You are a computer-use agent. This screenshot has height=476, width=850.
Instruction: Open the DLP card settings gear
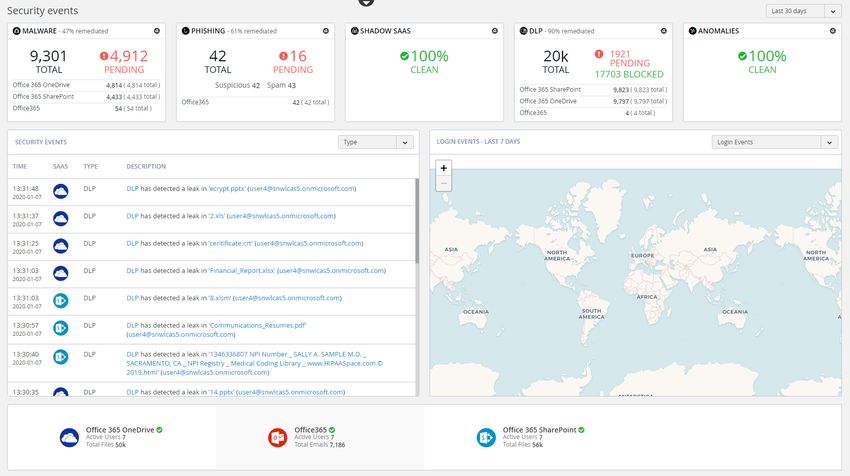pos(664,31)
